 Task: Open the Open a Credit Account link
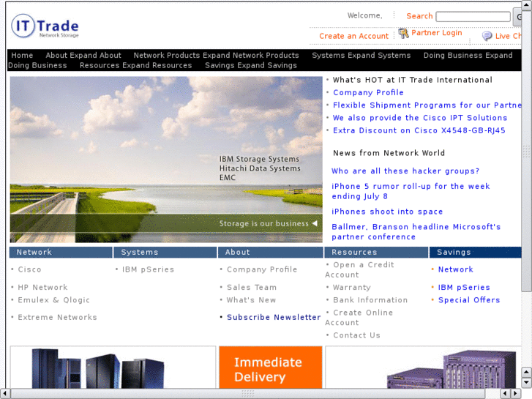click(359, 269)
